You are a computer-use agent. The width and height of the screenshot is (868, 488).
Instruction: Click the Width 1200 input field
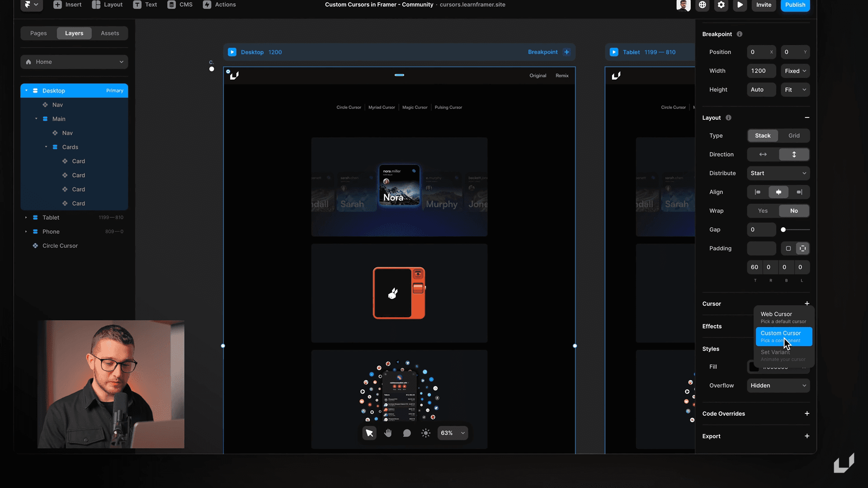point(761,71)
